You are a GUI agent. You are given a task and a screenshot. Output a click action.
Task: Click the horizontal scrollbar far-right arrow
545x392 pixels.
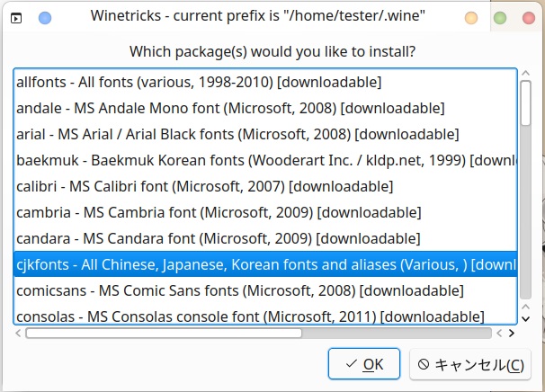[x=511, y=333]
